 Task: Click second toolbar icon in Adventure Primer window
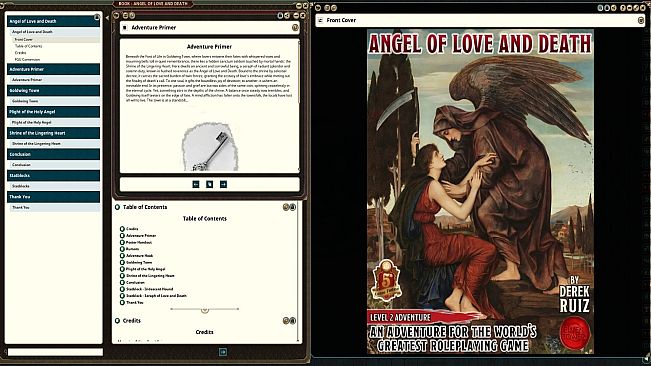[125, 15]
